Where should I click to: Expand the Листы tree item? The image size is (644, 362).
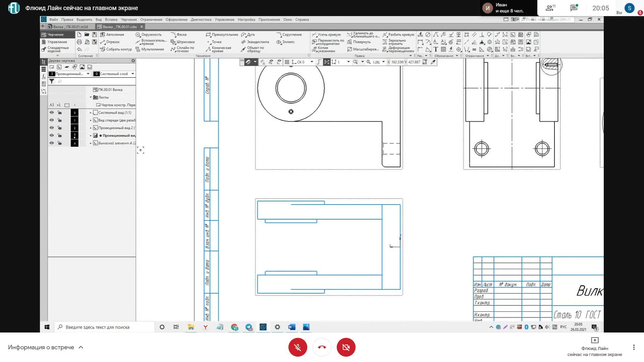91,97
